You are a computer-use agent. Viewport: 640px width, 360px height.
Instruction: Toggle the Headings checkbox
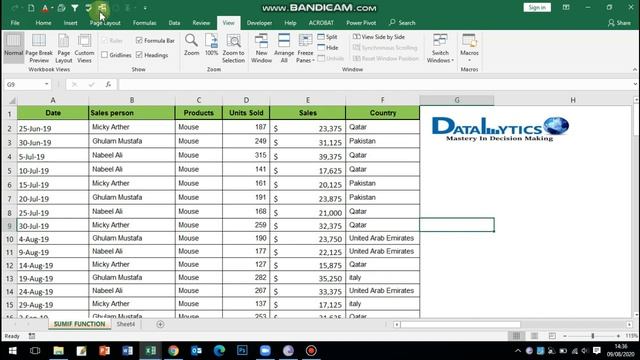(x=139, y=55)
